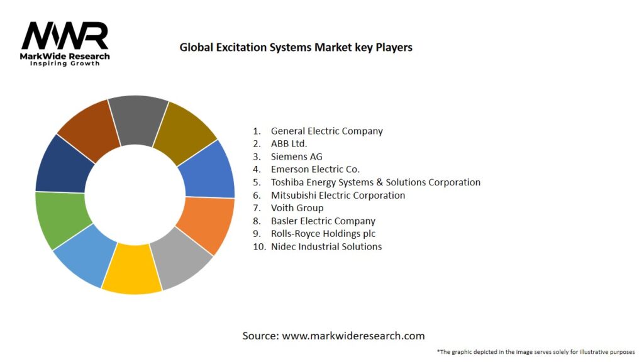Open the www.markwideresearch.com source link
This screenshot has height=362, width=644.
point(353,336)
